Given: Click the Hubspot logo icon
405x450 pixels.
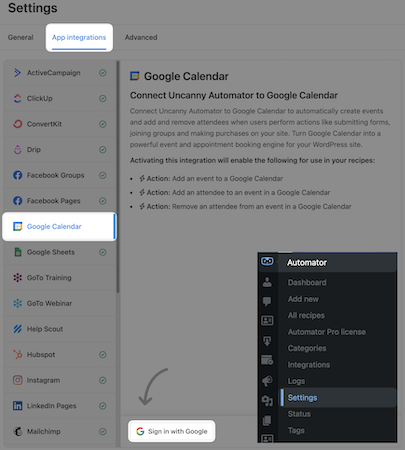Looking at the screenshot, I should click(x=17, y=354).
